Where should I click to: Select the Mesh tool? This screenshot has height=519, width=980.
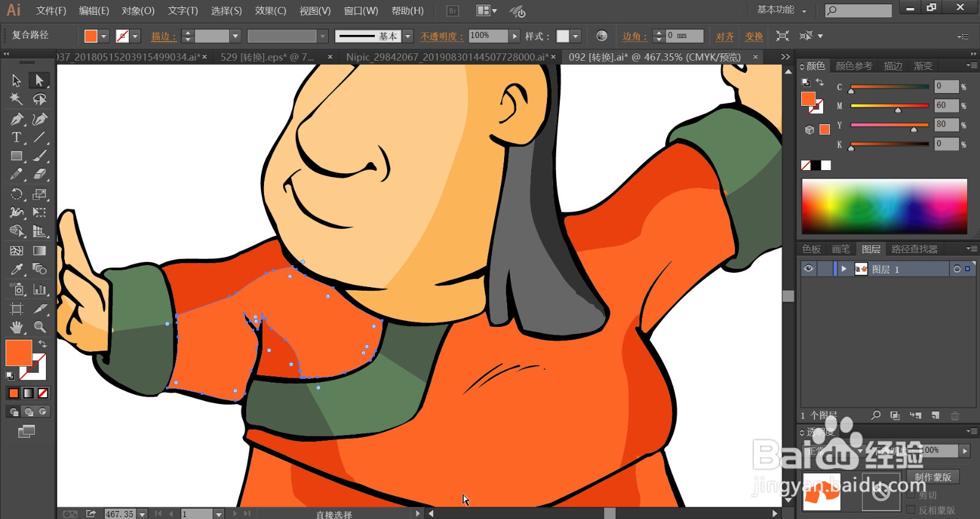click(17, 250)
